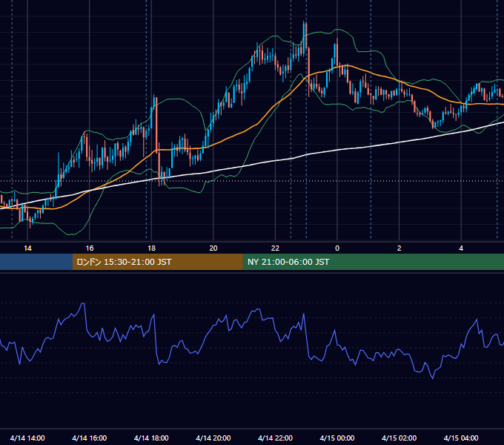Click the blue session bar before London
Viewport: 504px width, 445px height.
coord(36,262)
